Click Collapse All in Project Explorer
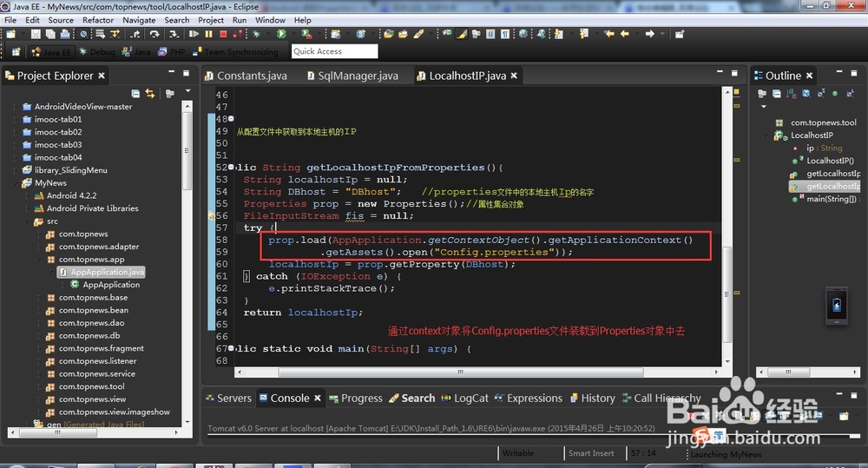Image resolution: width=868 pixels, height=468 pixels. tap(135, 93)
